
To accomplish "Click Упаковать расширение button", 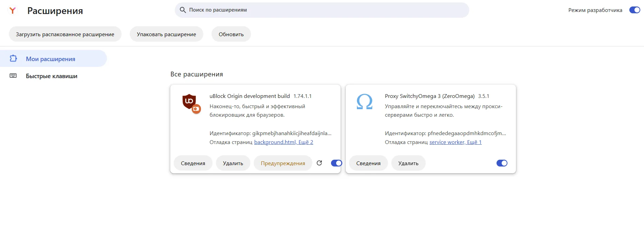I will tap(167, 34).
